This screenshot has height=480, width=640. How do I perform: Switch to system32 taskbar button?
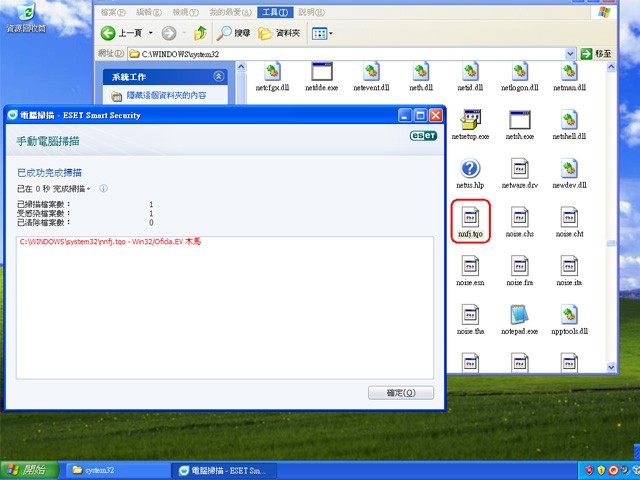pyautogui.click(x=116, y=471)
